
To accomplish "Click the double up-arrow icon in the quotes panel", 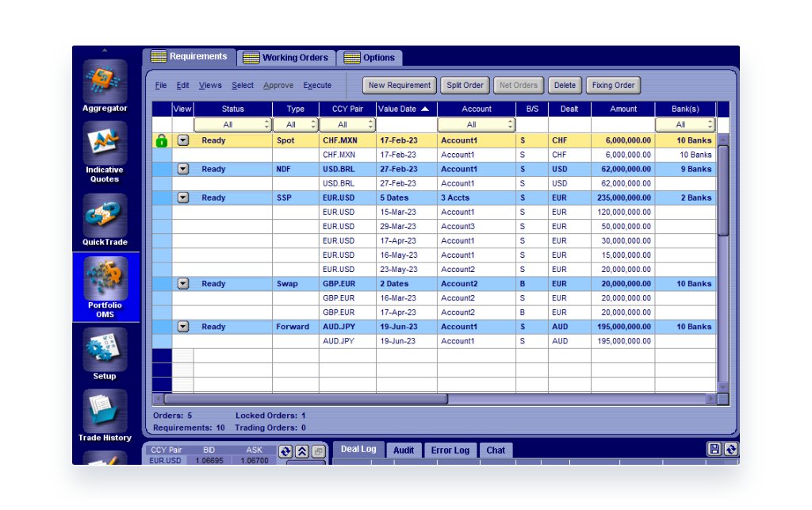I will point(302,451).
